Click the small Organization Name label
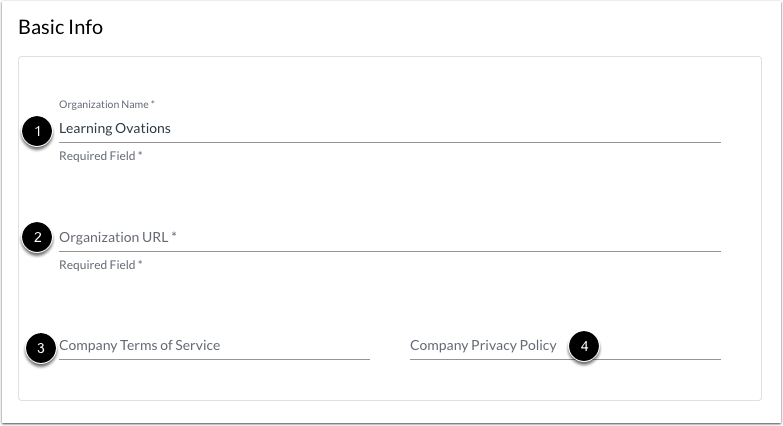This screenshot has width=783, height=426. tap(104, 104)
